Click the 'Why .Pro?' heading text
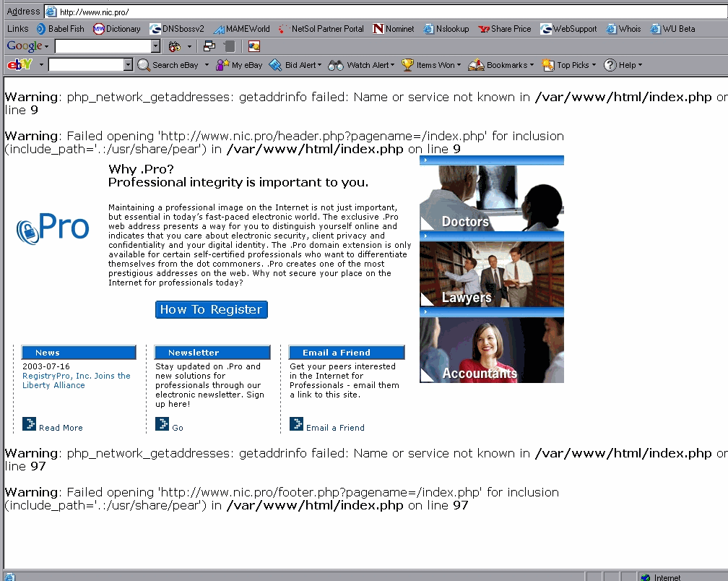728x581 pixels. coord(141,169)
